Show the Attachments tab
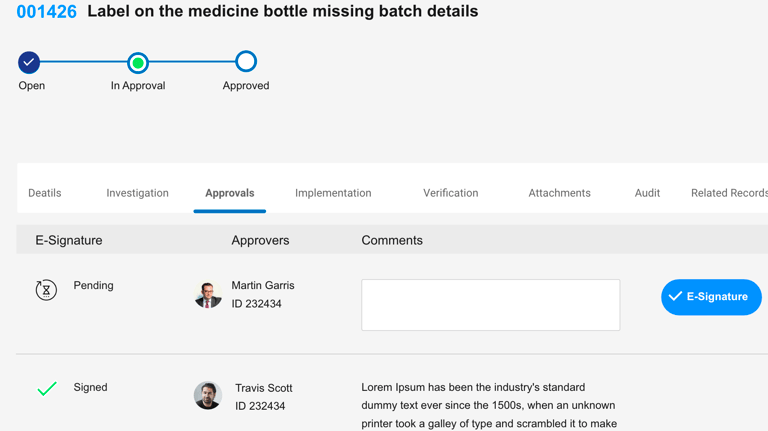This screenshot has height=431, width=768. pyautogui.click(x=559, y=193)
